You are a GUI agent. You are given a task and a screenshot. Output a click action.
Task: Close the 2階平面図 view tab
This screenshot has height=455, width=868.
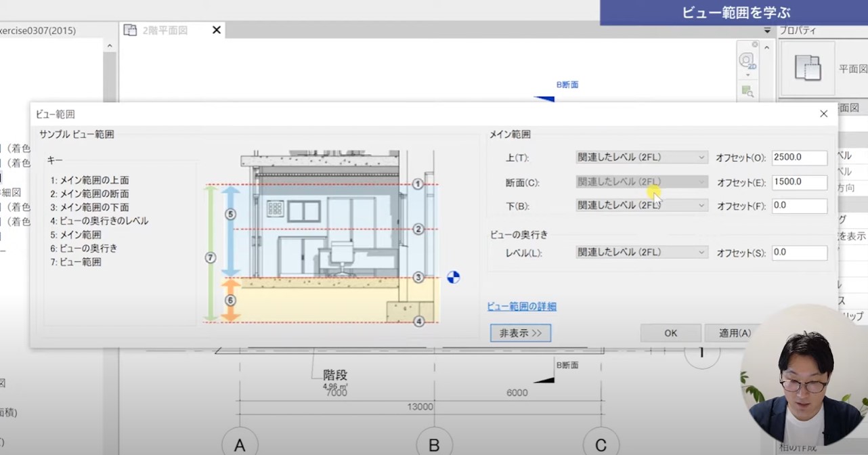coord(217,30)
